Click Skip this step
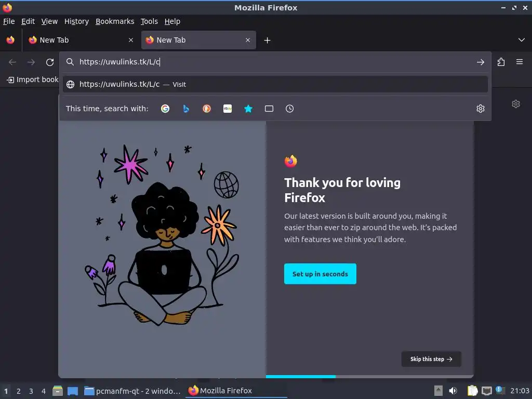This screenshot has height=399, width=532. (x=431, y=359)
